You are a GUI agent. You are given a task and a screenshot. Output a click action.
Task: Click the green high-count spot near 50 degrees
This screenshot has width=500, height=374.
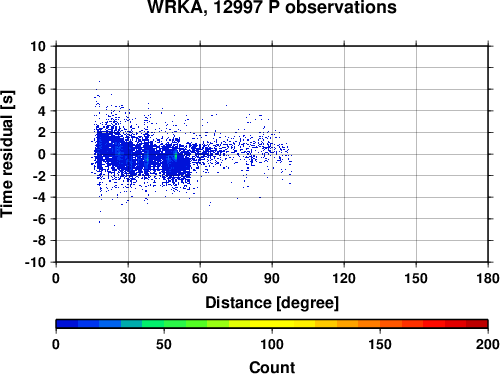(x=176, y=156)
